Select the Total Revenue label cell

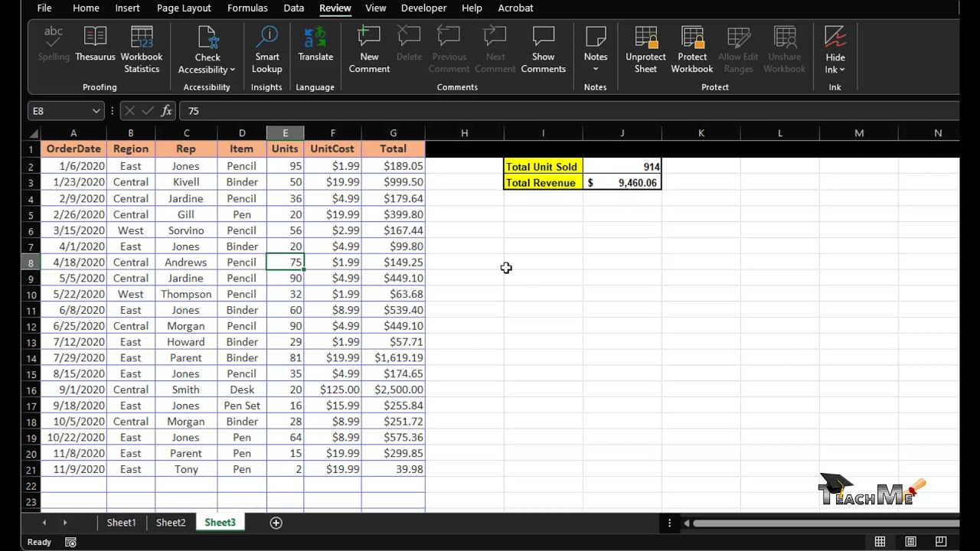click(x=543, y=183)
